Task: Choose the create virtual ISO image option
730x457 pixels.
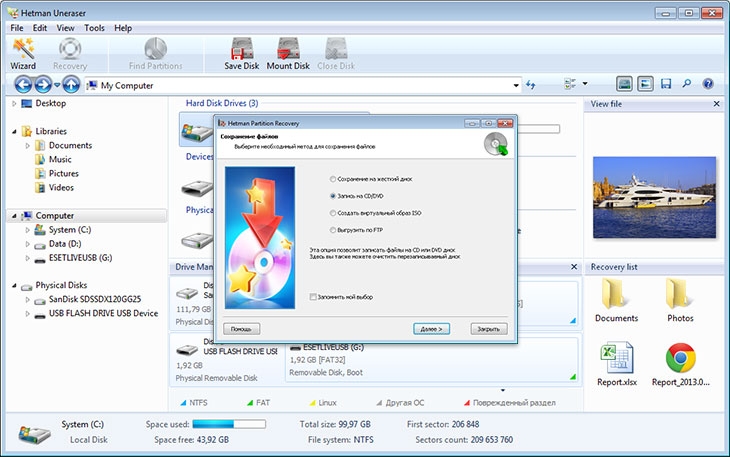Action: (x=332, y=213)
